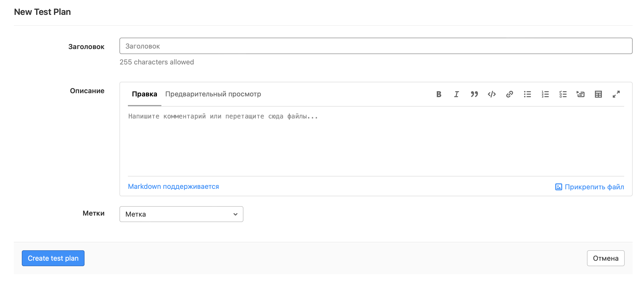Click the Отмена cancel button
Viewport: 644px width, 283px height.
606,258
